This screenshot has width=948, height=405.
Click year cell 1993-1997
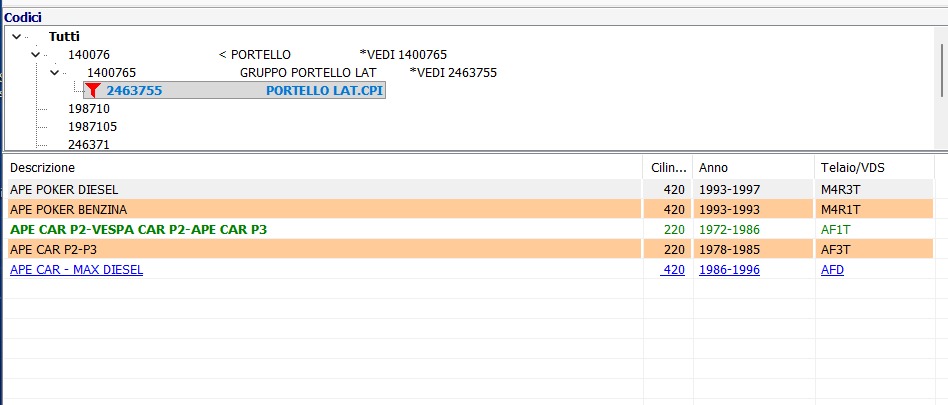point(729,190)
